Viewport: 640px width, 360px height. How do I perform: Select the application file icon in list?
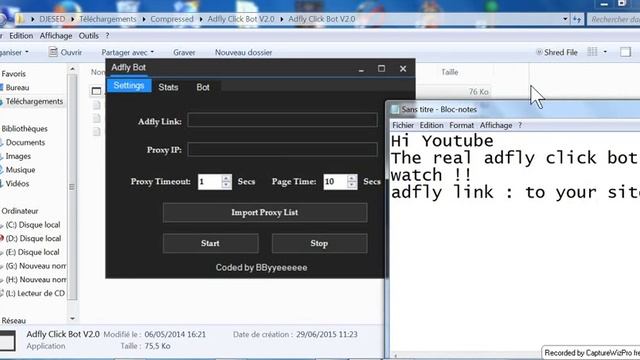pos(96,91)
